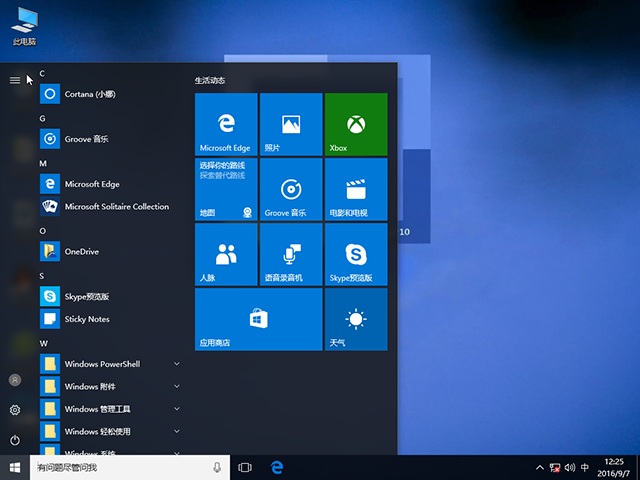Toggle the hamburger menu in Start
The image size is (640, 480).
pos(15,80)
